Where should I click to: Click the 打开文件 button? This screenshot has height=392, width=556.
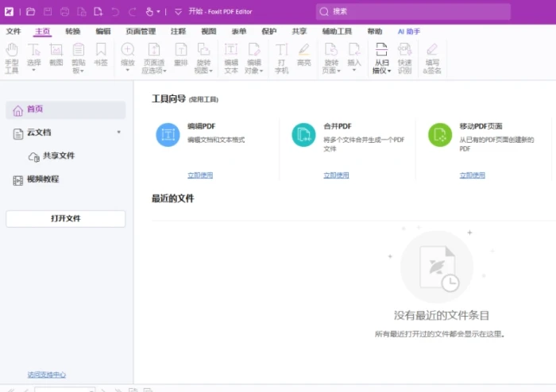click(66, 218)
